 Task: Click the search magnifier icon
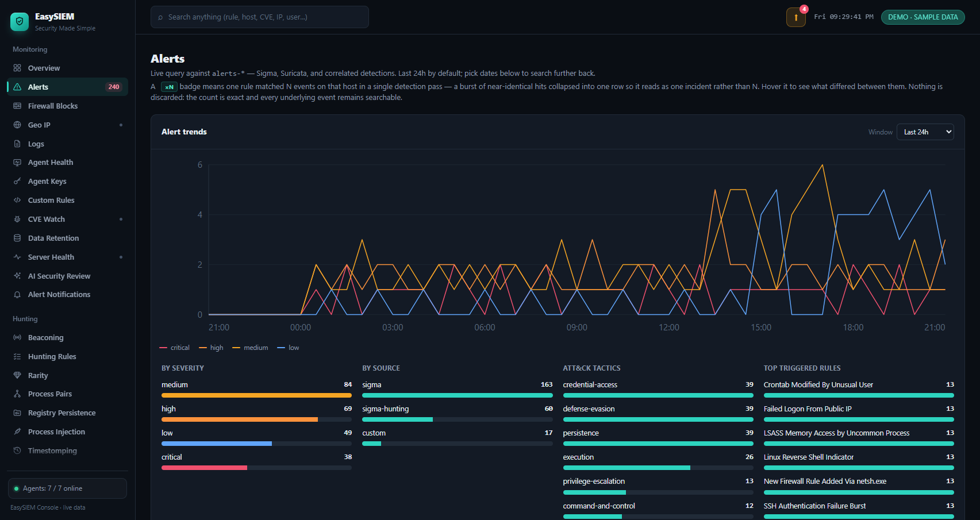(160, 17)
